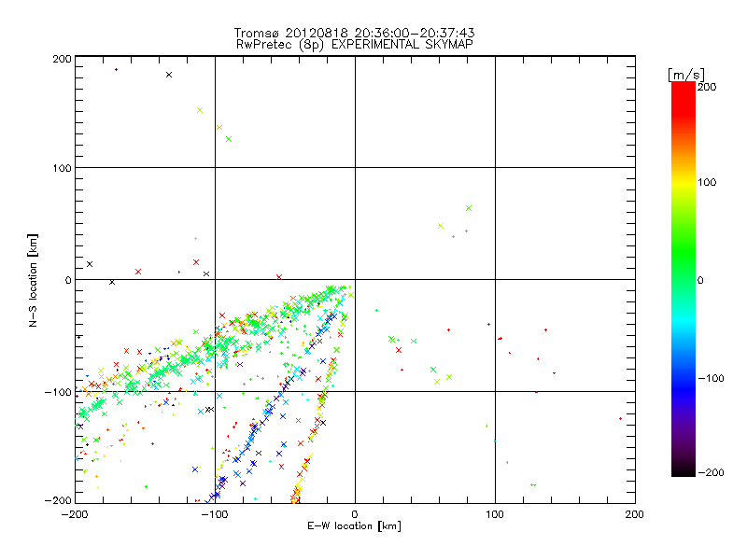
Task: Click the colorbar label '0'
Action: 700,280
